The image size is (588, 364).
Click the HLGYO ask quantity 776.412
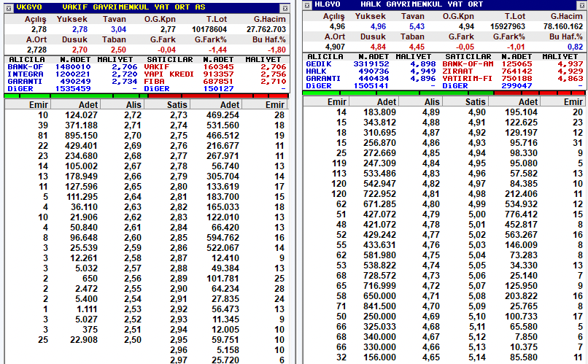(x=521, y=214)
